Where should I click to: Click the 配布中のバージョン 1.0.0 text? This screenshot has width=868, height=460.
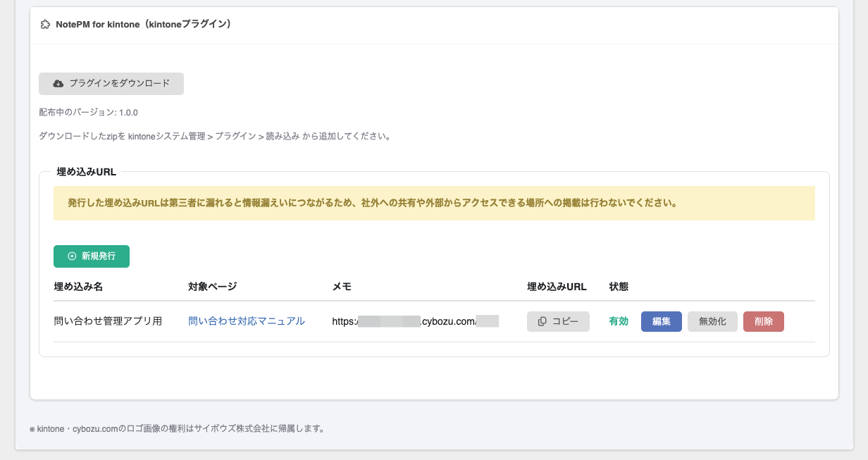89,113
